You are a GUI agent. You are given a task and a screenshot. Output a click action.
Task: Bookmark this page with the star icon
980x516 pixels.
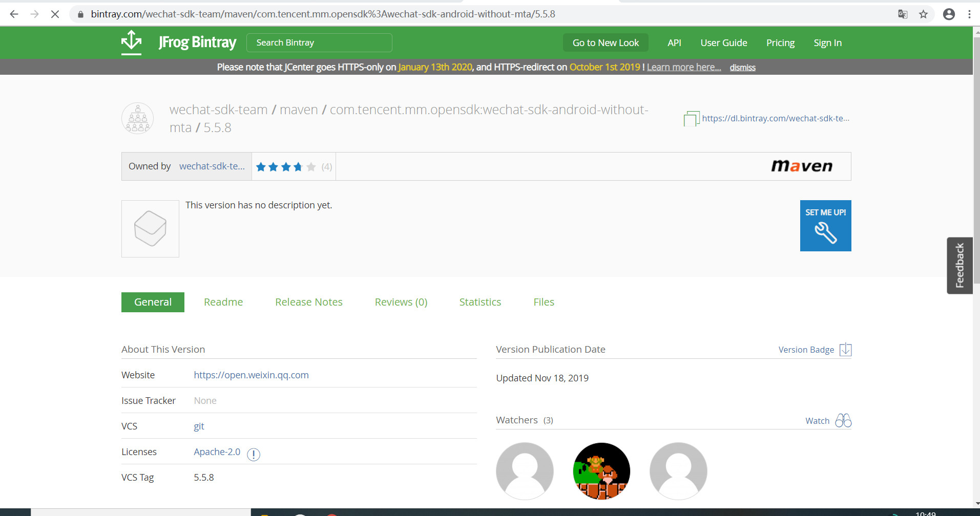tap(923, 14)
